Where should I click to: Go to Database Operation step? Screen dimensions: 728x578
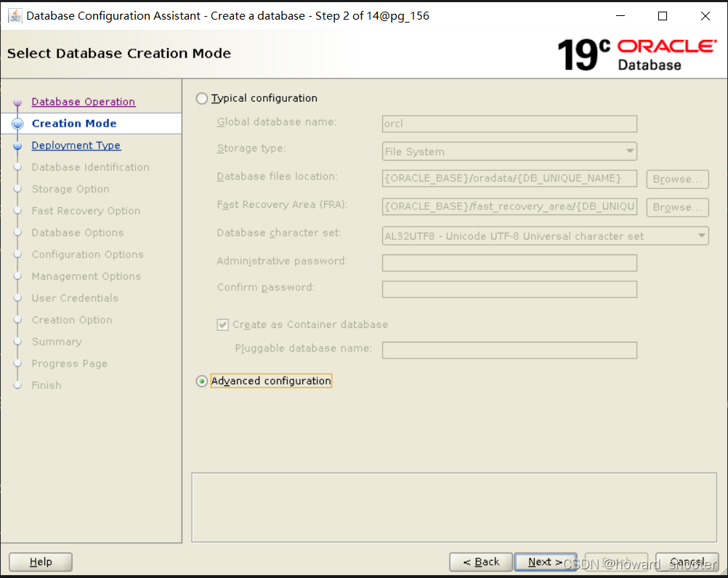point(84,102)
